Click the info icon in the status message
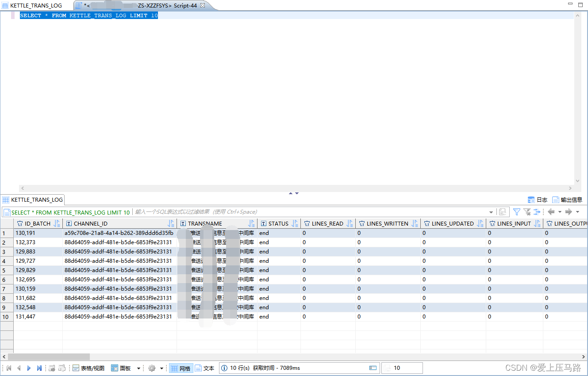The image size is (588, 376). point(224,368)
